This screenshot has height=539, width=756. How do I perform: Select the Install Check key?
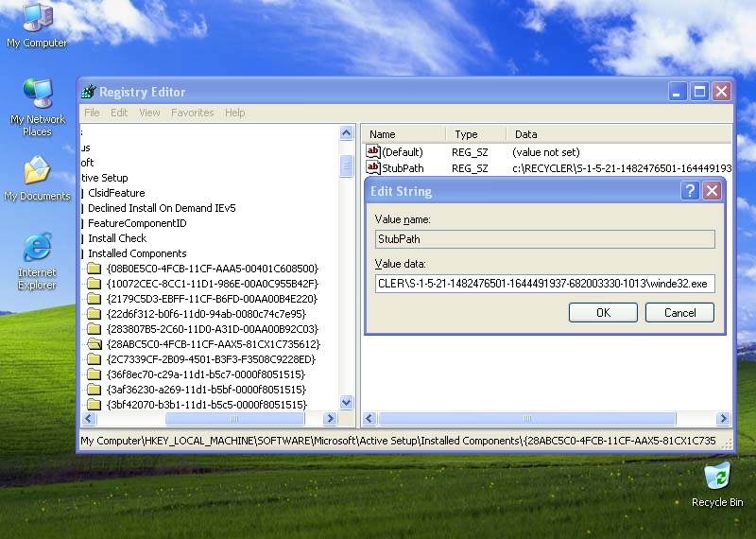(117, 238)
